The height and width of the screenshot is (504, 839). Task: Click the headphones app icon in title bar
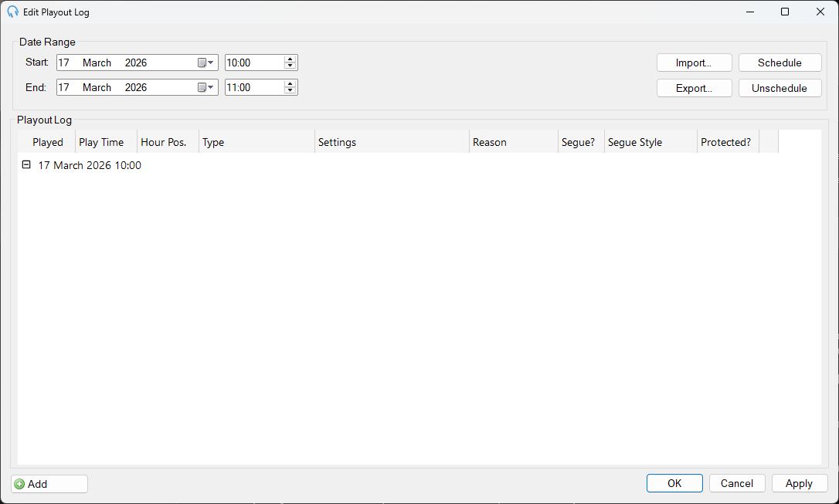[13, 12]
